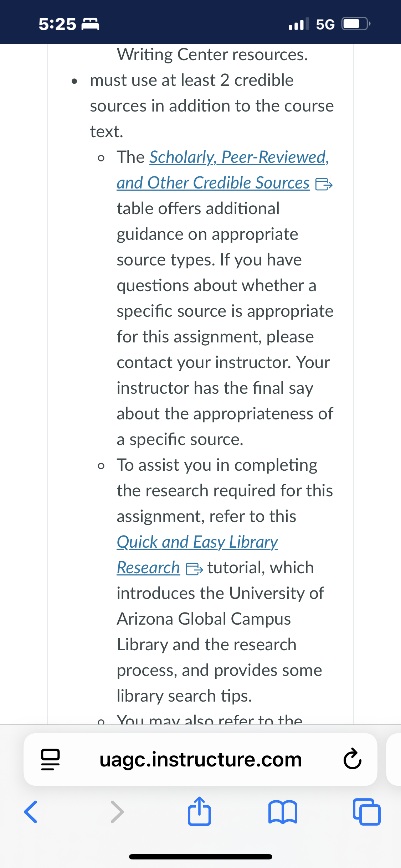This screenshot has height=868, width=401.
Task: Open Quick and Easy Library link
Action: (197, 542)
